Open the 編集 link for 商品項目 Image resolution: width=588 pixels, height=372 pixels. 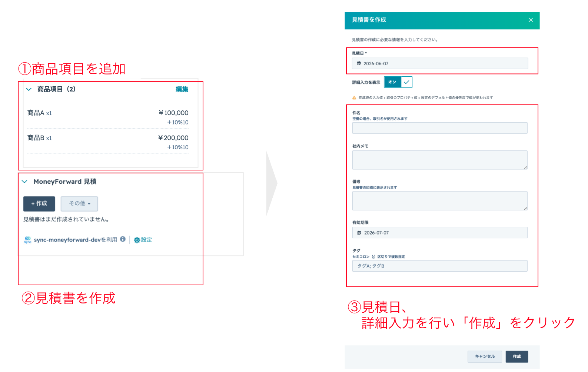click(x=182, y=89)
